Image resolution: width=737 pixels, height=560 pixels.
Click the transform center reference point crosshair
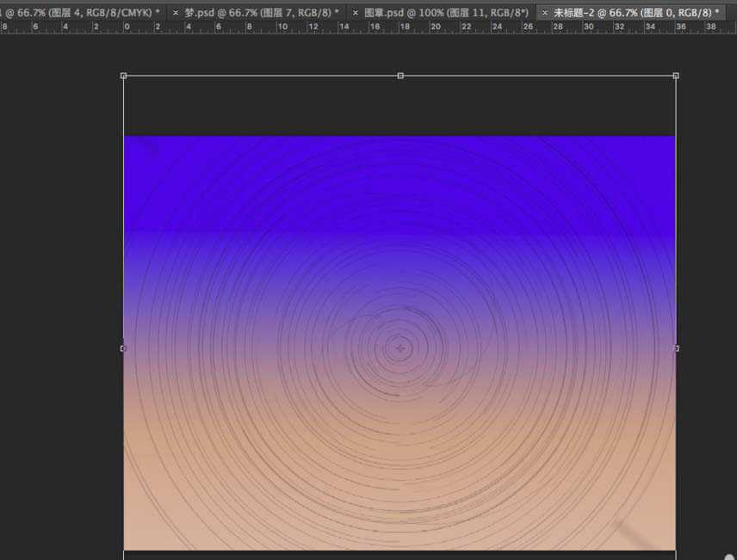pyautogui.click(x=400, y=348)
